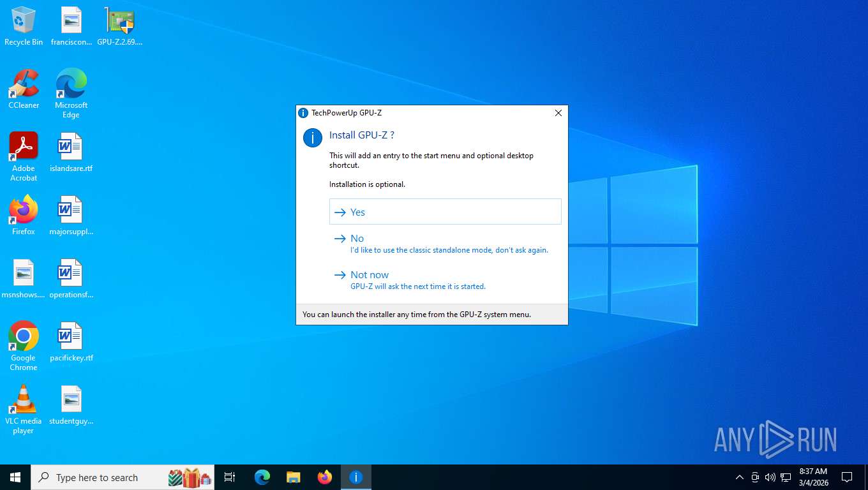This screenshot has width=868, height=490.
Task: Select the majorsuppl document icon
Action: (x=71, y=216)
